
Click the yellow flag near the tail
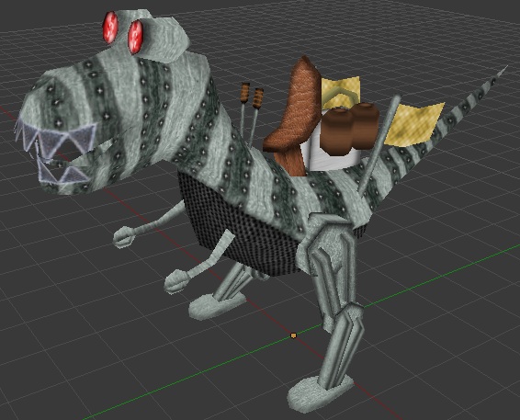point(413,124)
